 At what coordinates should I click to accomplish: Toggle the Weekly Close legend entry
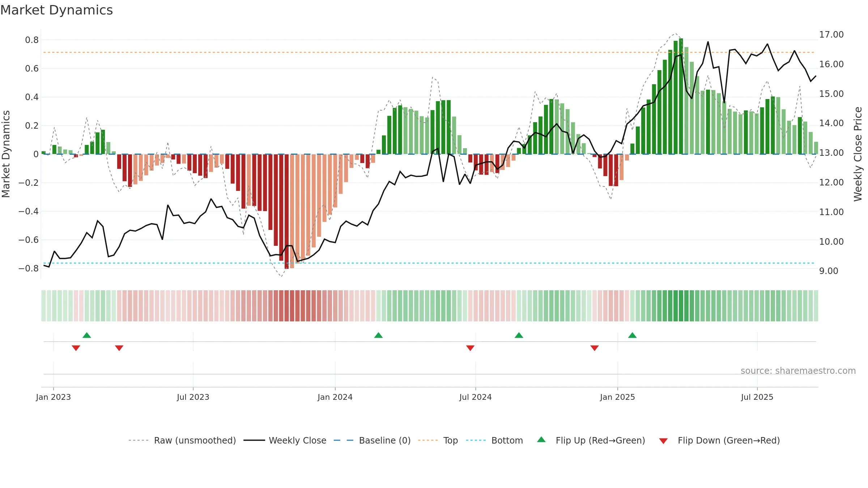pos(285,440)
